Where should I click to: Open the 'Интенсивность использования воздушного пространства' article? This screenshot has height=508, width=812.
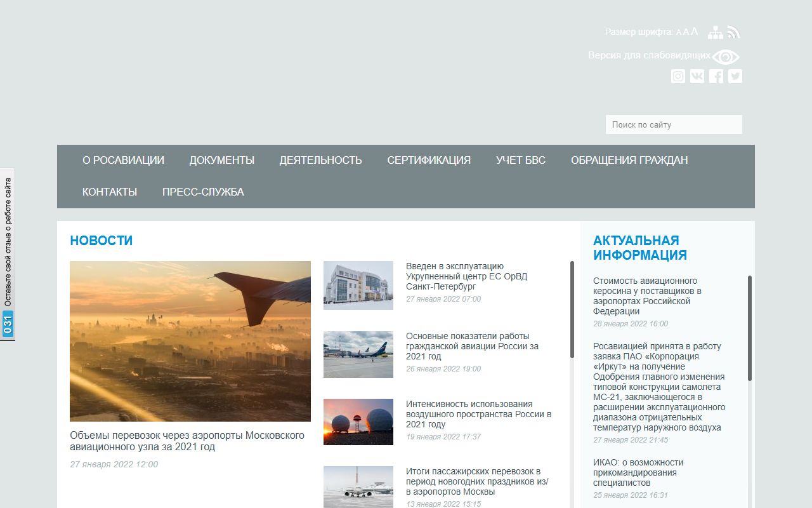pyautogui.click(x=479, y=414)
